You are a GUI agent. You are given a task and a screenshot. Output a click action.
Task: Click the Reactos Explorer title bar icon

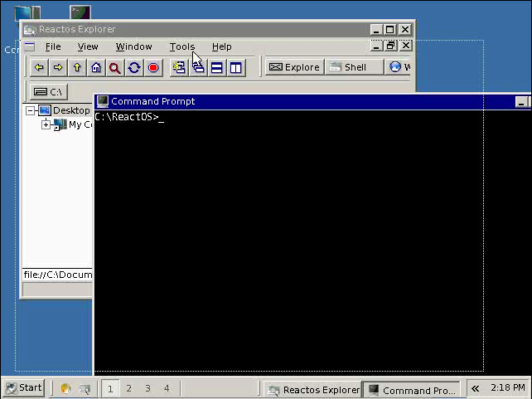30,30
